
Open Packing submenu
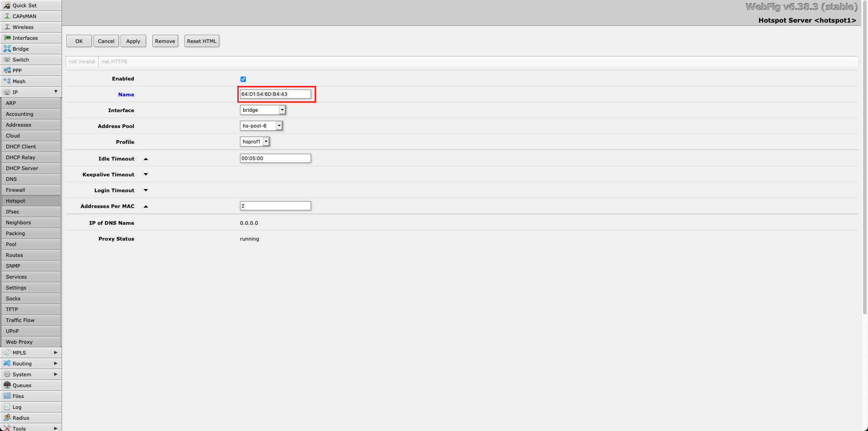[x=31, y=233]
